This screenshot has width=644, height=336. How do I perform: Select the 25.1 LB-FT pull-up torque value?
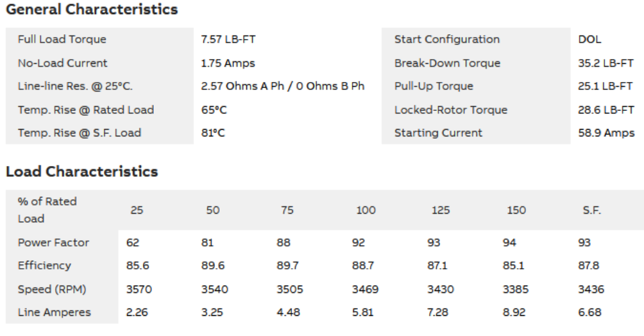click(605, 87)
